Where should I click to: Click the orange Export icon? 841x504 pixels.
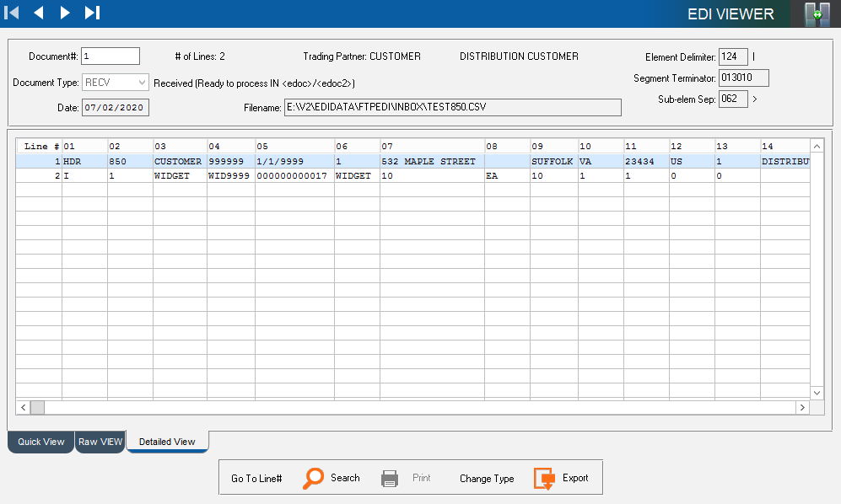(x=543, y=477)
